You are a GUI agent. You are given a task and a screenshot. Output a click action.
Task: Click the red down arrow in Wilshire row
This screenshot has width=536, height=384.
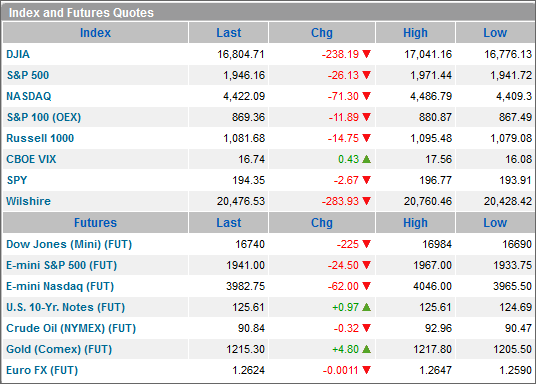pyautogui.click(x=366, y=201)
